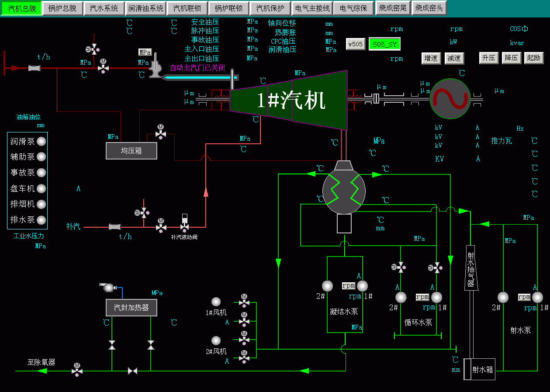Click the motor valve above 均压箱
550x392 pixels.
point(160,132)
